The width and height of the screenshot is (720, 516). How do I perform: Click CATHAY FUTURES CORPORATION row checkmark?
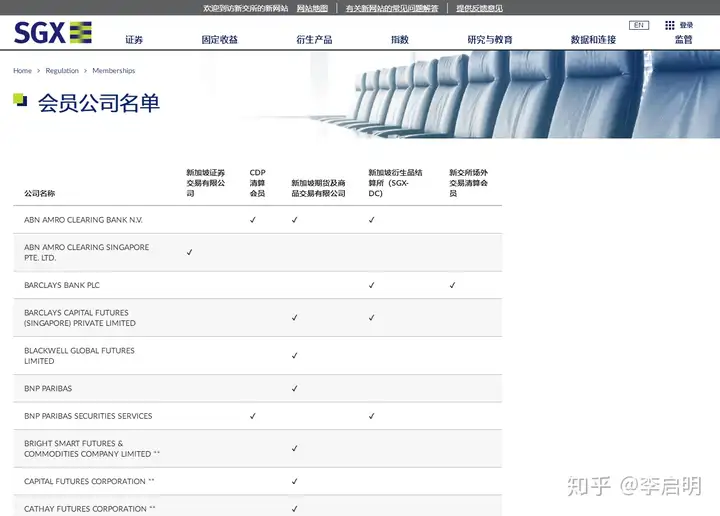294,509
